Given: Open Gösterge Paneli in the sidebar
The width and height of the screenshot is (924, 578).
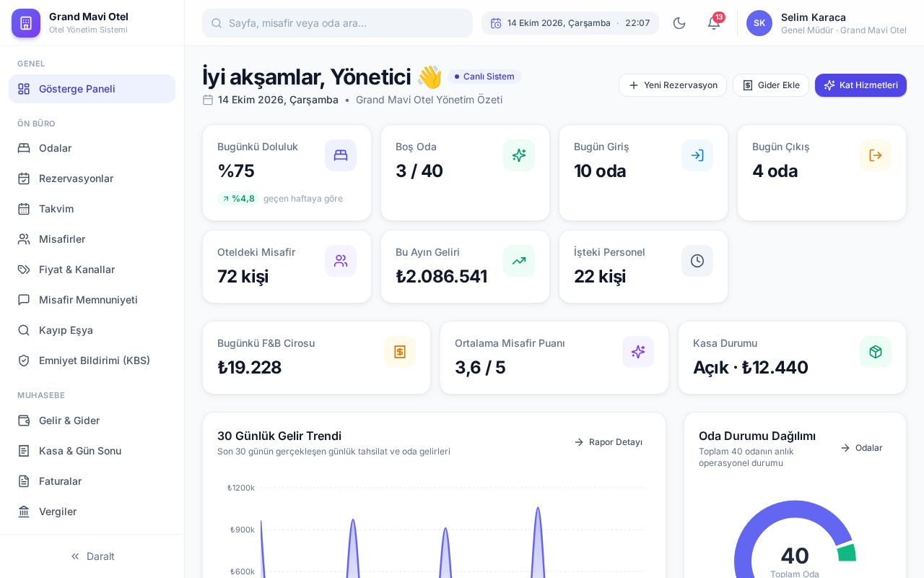Looking at the screenshot, I should point(92,89).
